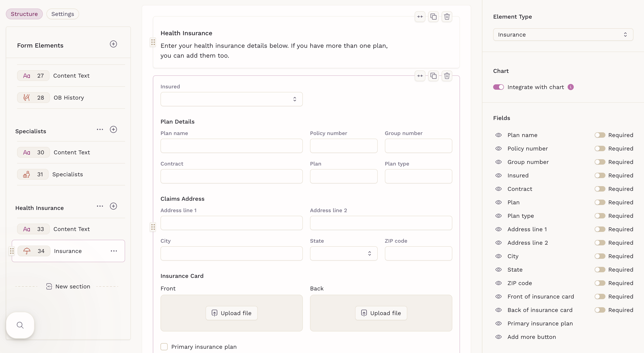Disable Integrate with chart toggle
Screen dimensions: 644x353
498,87
